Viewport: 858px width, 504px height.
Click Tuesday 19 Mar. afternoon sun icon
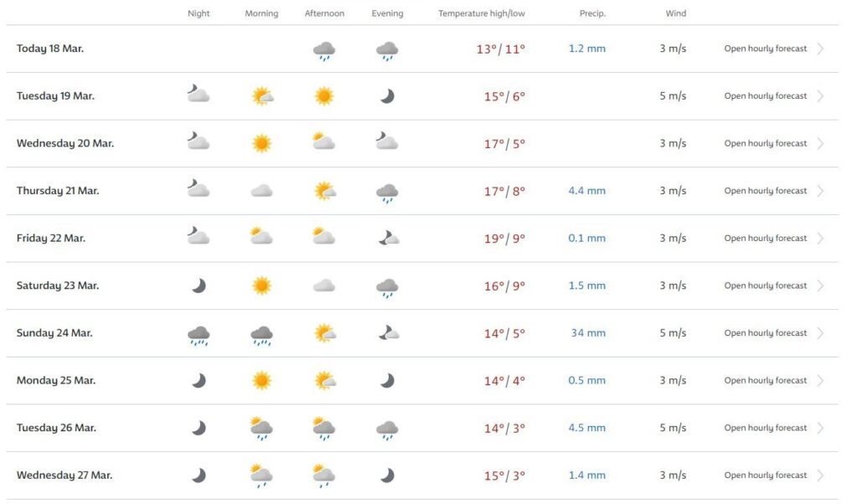324,96
